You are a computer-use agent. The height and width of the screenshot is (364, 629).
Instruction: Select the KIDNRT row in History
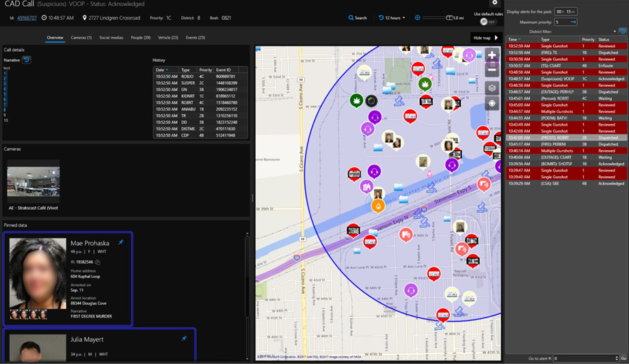coord(200,96)
